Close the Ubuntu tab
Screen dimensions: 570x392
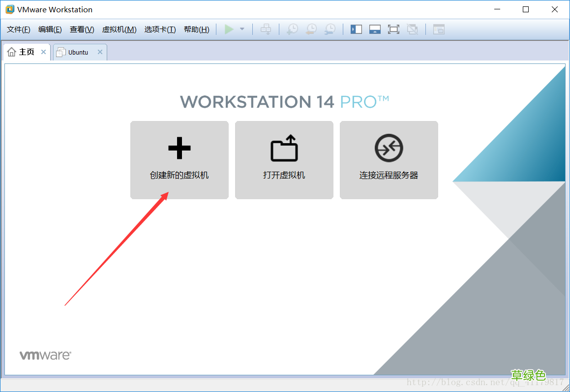(x=100, y=52)
